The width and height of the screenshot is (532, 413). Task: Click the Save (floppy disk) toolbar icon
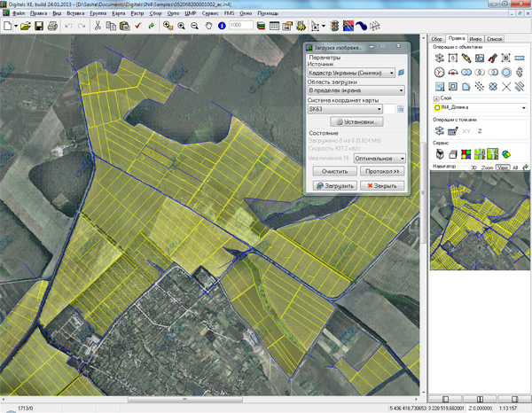click(x=38, y=27)
